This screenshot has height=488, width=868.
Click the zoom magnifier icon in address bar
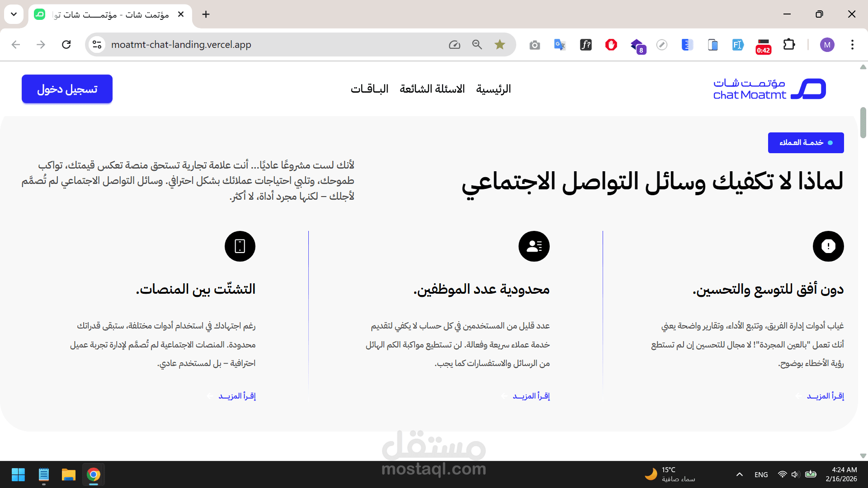477,44
